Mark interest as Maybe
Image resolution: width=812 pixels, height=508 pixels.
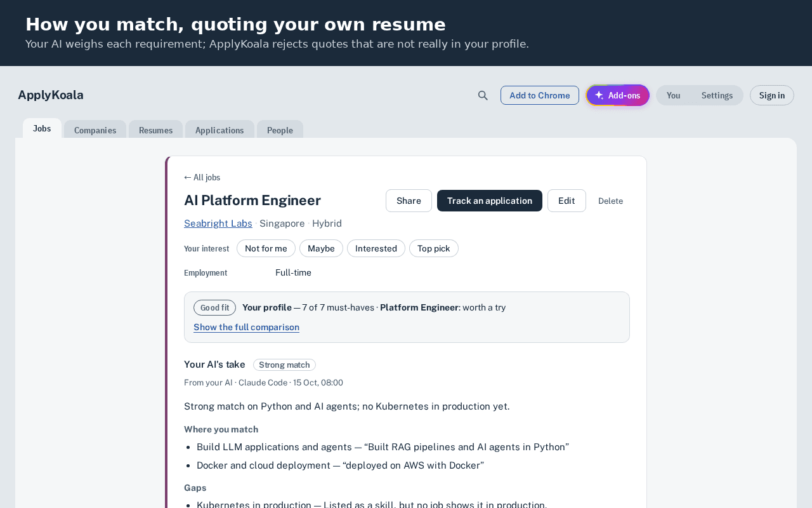321,248
